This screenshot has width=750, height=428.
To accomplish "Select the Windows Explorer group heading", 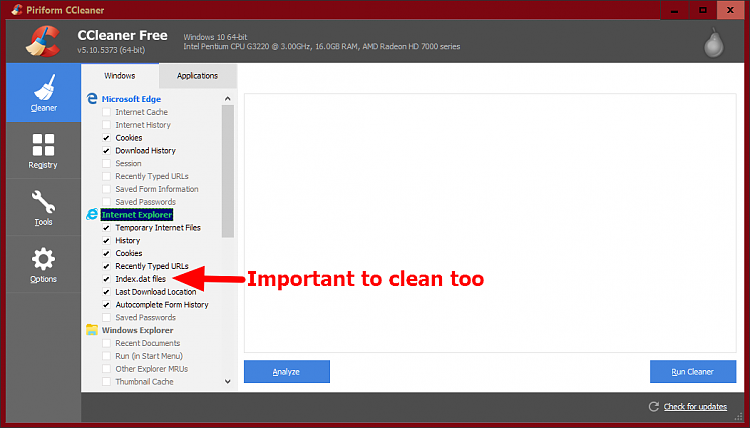I will [137, 330].
